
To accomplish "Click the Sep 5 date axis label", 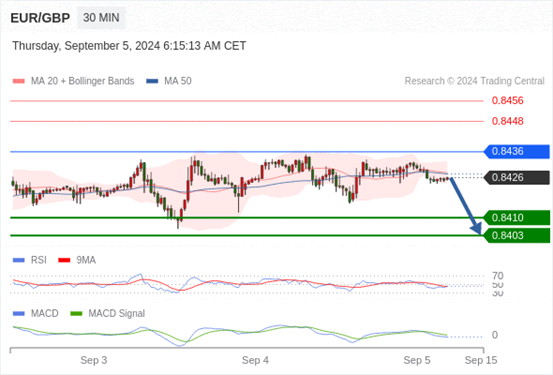I will tap(417, 360).
